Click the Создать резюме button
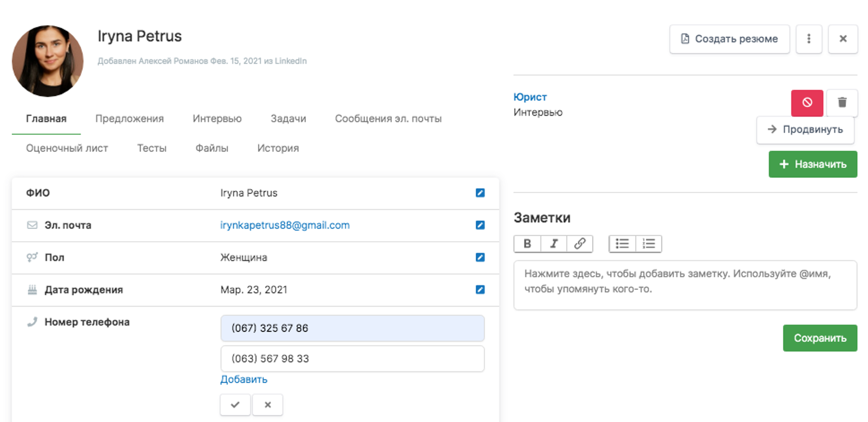868x422 pixels. click(x=729, y=39)
